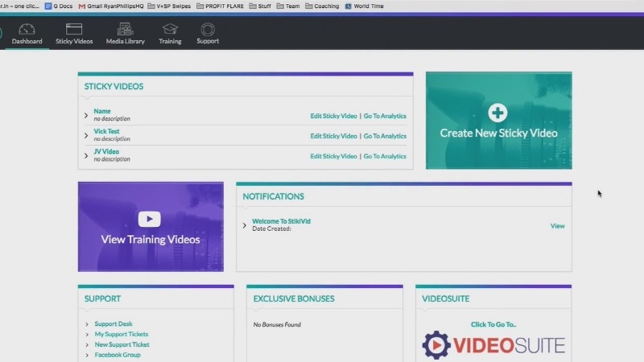Expand the Welcome To StikiVid notification
Image resolution: width=644 pixels, height=362 pixels.
tap(245, 225)
